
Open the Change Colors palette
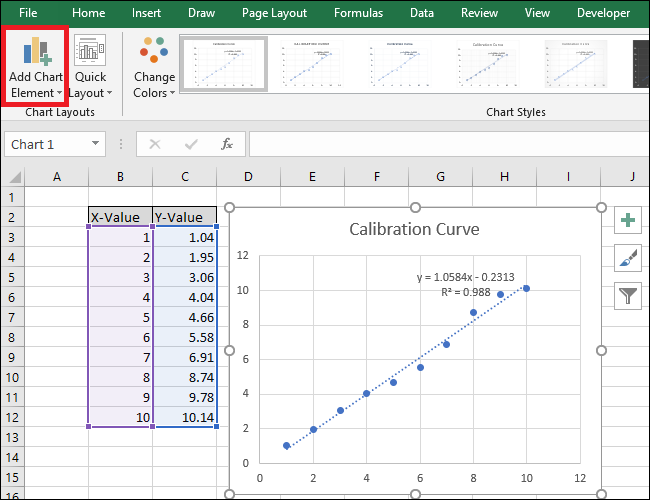[154, 67]
